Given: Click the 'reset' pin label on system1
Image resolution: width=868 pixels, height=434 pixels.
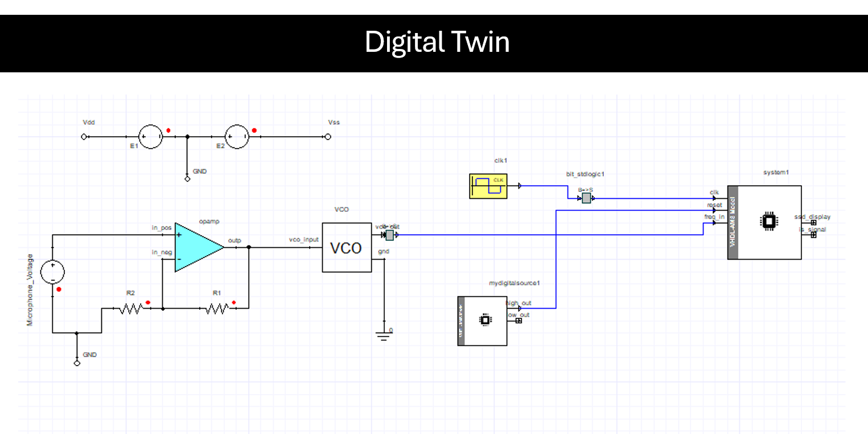Looking at the screenshot, I should (715, 205).
